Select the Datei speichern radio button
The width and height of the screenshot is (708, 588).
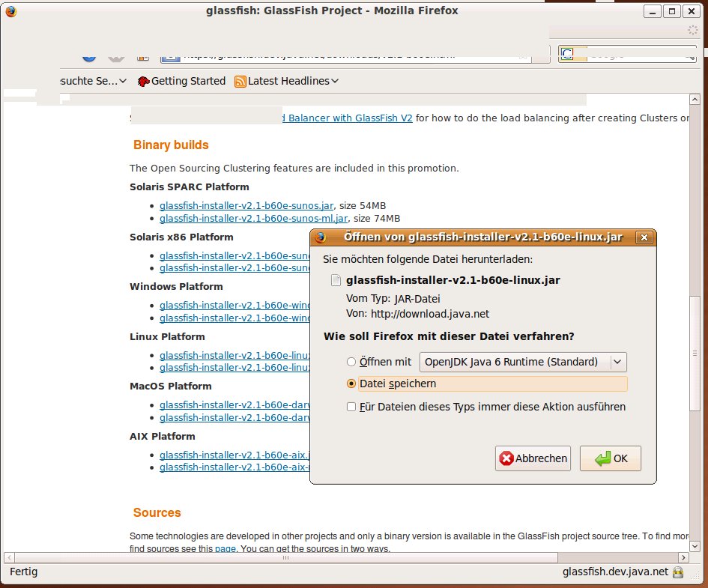click(x=351, y=384)
